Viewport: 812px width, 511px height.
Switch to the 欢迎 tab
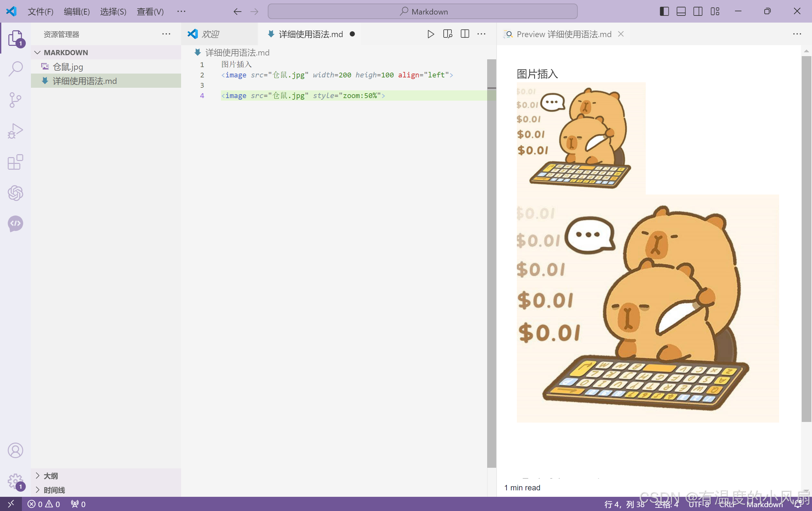(x=210, y=34)
